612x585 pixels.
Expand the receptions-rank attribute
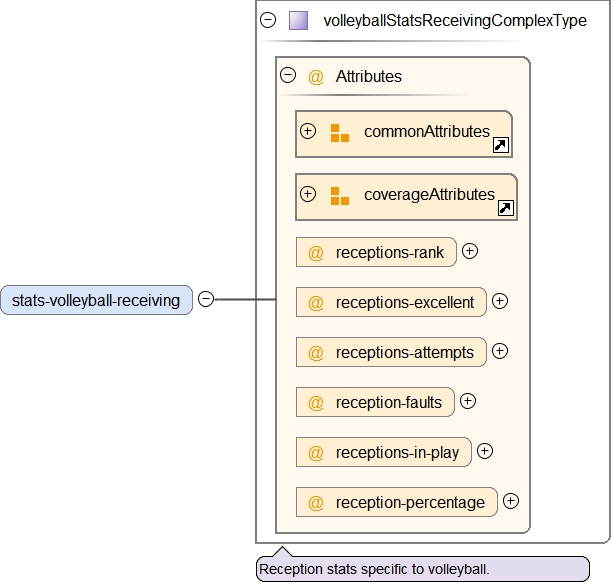(x=470, y=251)
